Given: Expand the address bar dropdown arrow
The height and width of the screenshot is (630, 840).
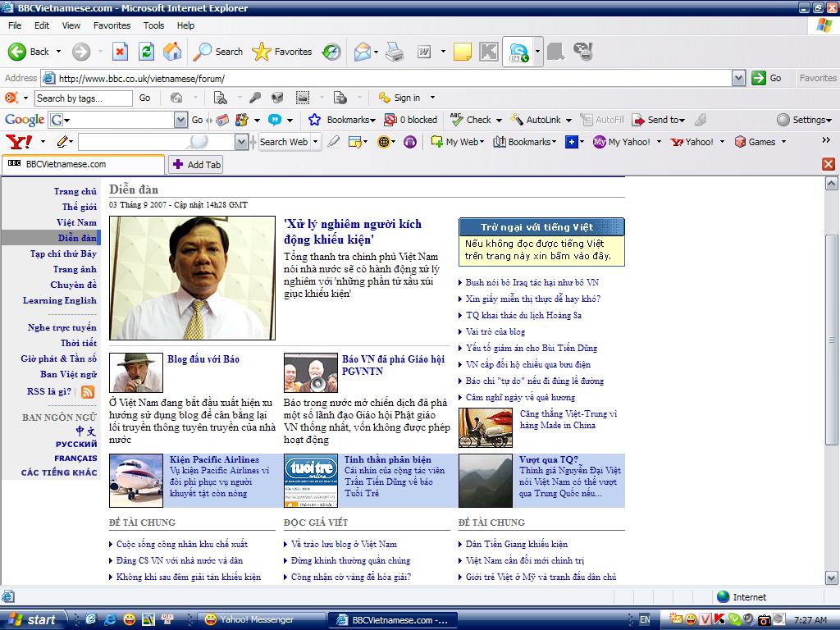Looking at the screenshot, I should pyautogui.click(x=739, y=78).
